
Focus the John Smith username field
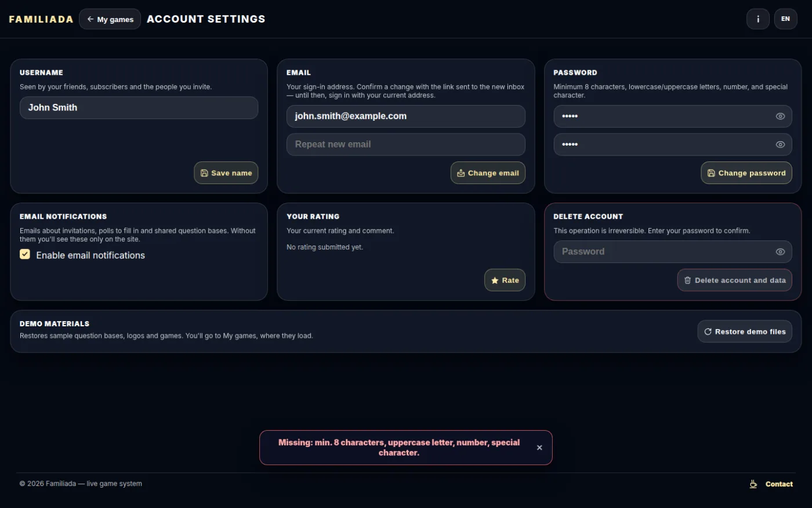tap(139, 108)
